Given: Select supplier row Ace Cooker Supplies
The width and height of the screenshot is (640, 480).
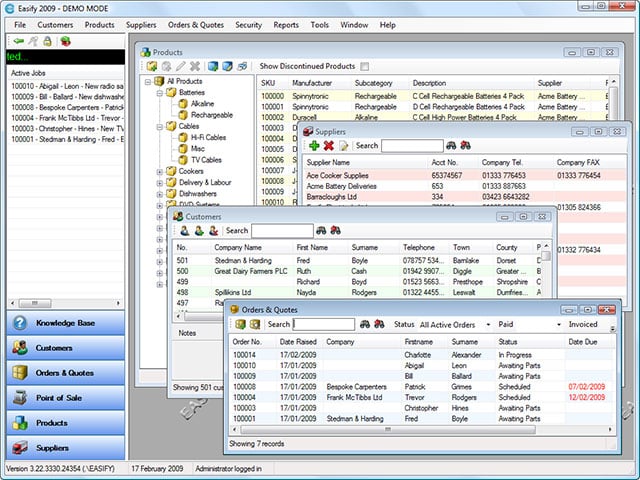Looking at the screenshot, I should tap(465, 176).
